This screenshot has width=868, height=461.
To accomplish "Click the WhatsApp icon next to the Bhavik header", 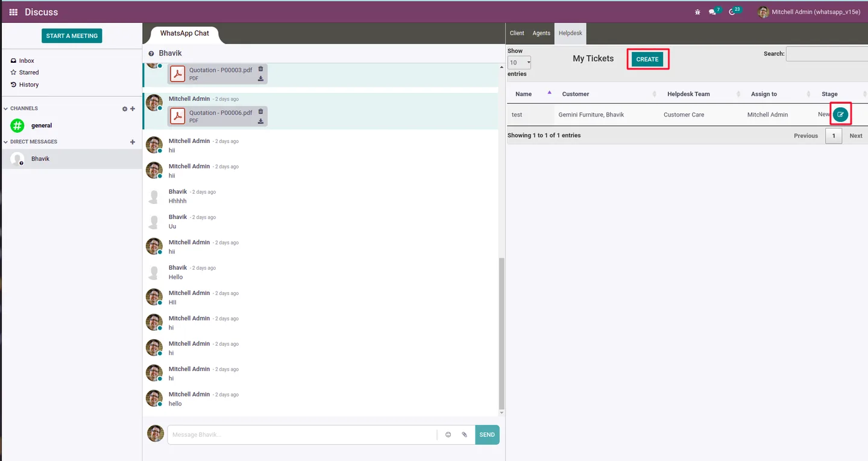I will (151, 54).
